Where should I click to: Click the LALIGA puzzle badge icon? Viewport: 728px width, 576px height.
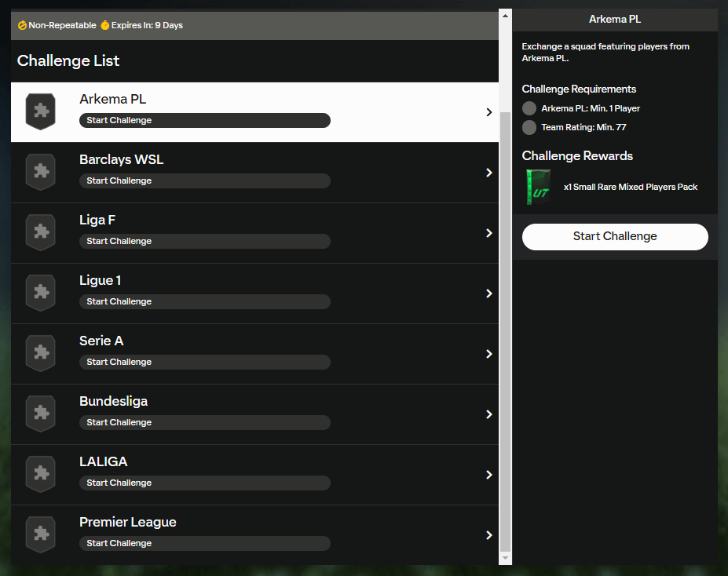[41, 474]
